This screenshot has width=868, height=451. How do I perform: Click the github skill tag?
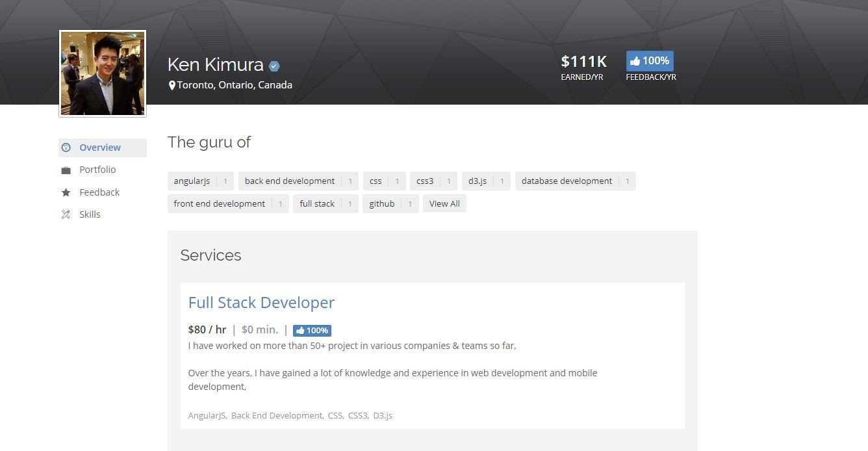point(390,204)
